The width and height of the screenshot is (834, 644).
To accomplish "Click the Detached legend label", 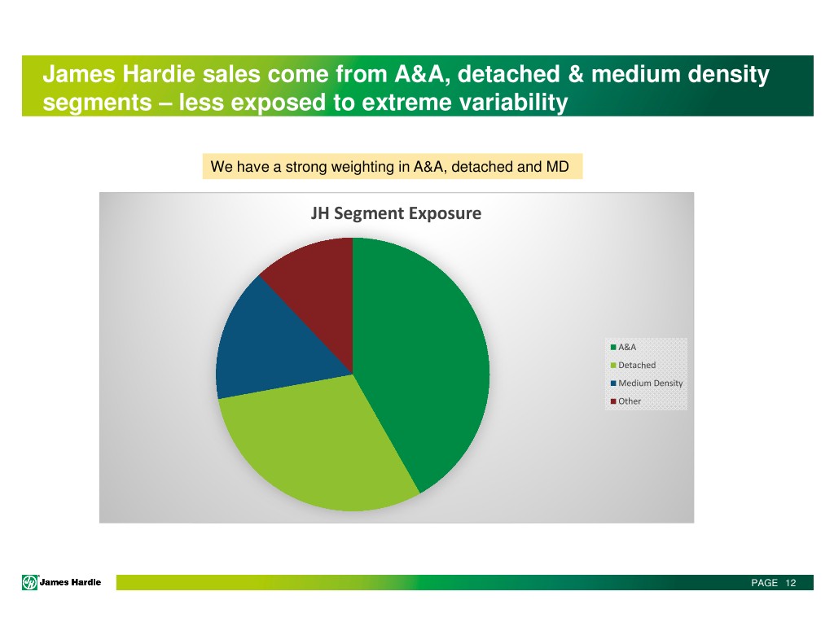I will pos(636,366).
